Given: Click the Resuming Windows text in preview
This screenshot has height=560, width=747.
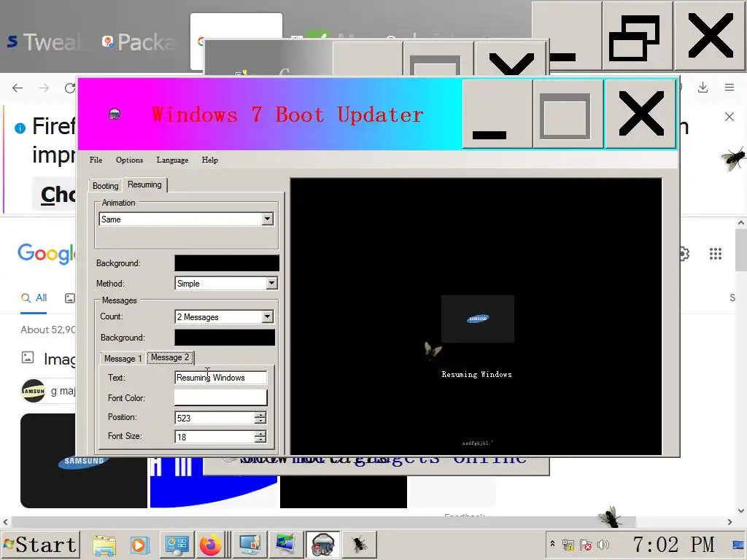Looking at the screenshot, I should [476, 374].
